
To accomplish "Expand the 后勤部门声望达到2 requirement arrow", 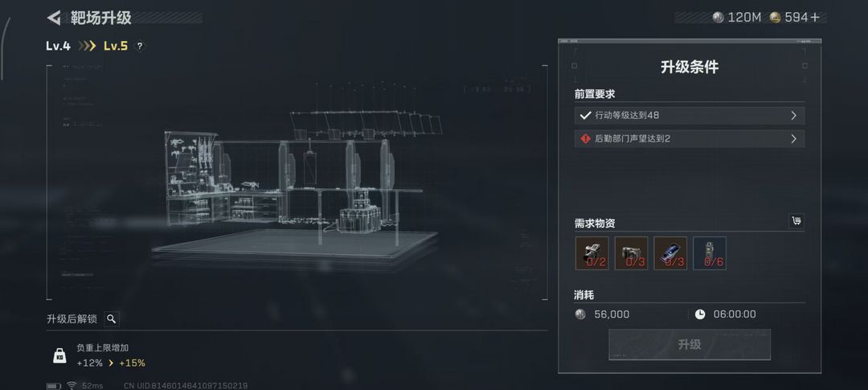I will tap(793, 138).
